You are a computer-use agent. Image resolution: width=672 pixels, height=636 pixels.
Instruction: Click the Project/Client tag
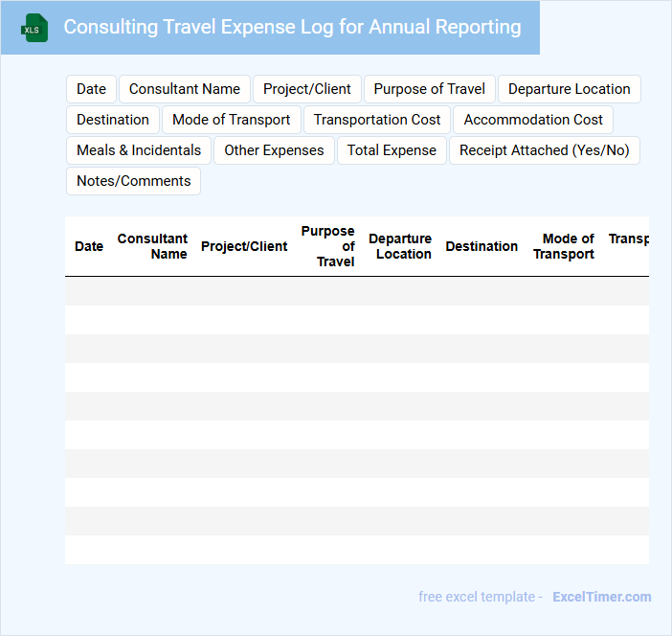(x=307, y=89)
